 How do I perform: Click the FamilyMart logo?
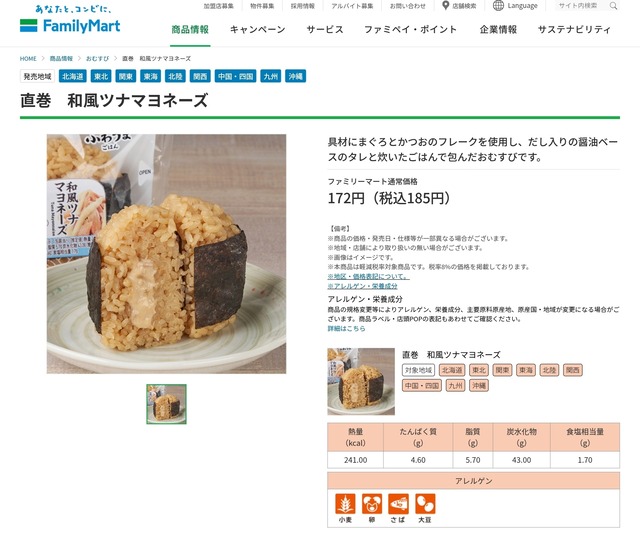coord(70,20)
